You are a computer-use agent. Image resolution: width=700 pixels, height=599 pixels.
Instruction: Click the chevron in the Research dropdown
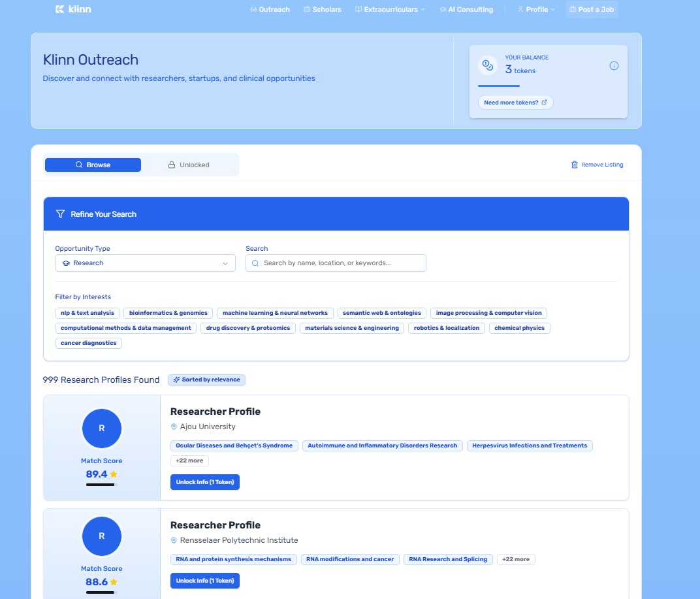click(225, 263)
